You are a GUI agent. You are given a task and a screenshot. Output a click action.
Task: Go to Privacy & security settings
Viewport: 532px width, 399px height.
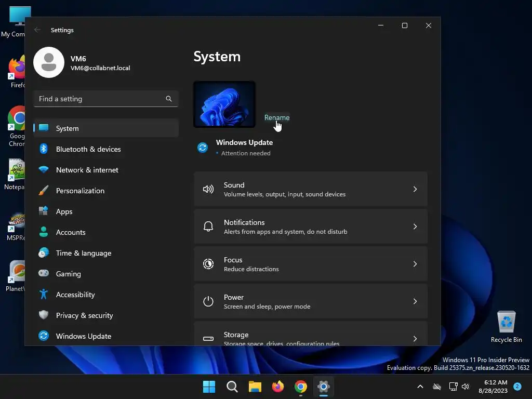[x=106, y=315]
